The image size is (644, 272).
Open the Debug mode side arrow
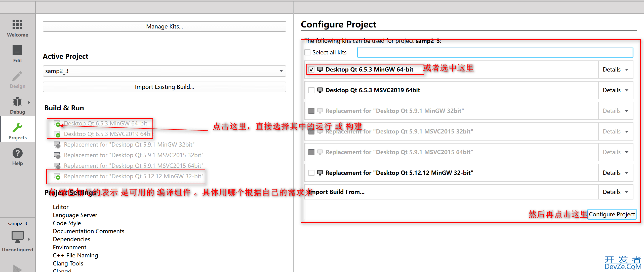29,103
